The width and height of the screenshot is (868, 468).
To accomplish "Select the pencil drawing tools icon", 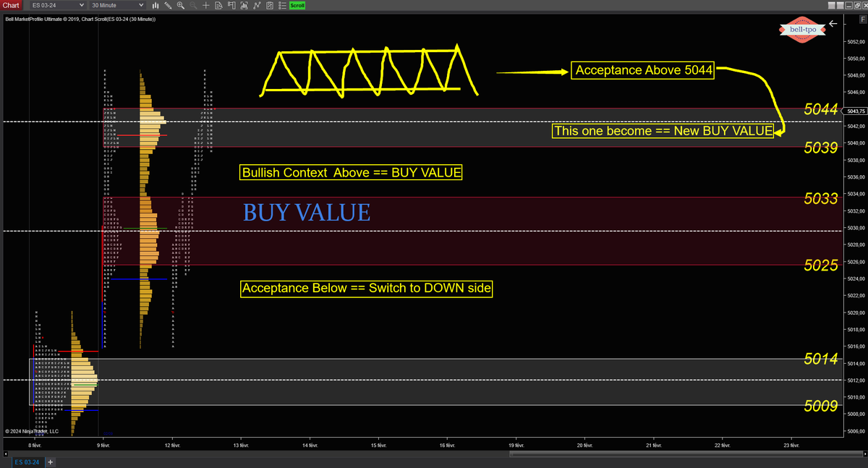I will pyautogui.click(x=168, y=5).
